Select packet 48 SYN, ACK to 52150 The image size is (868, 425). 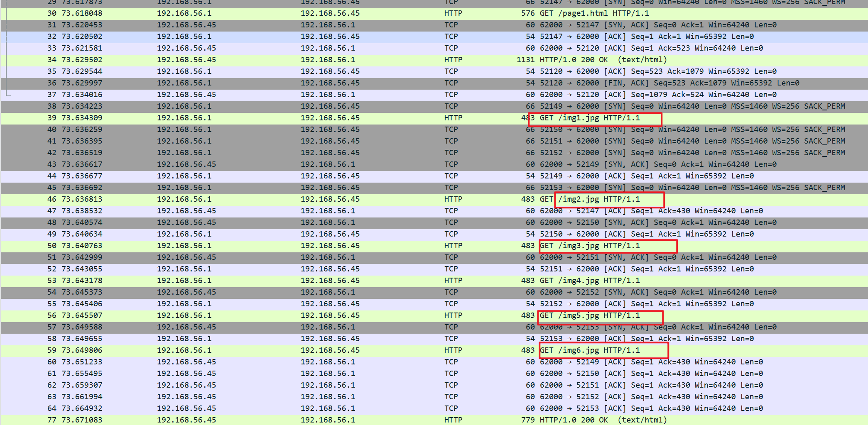[x=434, y=222]
